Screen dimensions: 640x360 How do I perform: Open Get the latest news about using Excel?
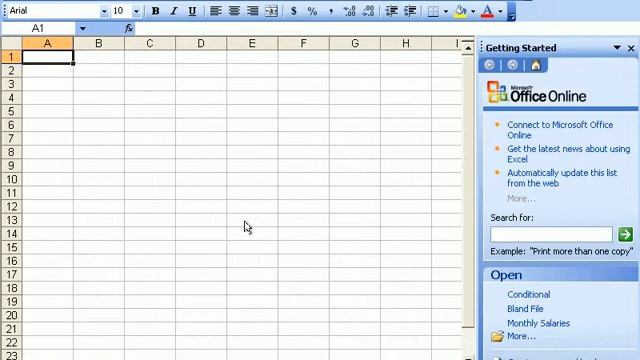coord(569,154)
